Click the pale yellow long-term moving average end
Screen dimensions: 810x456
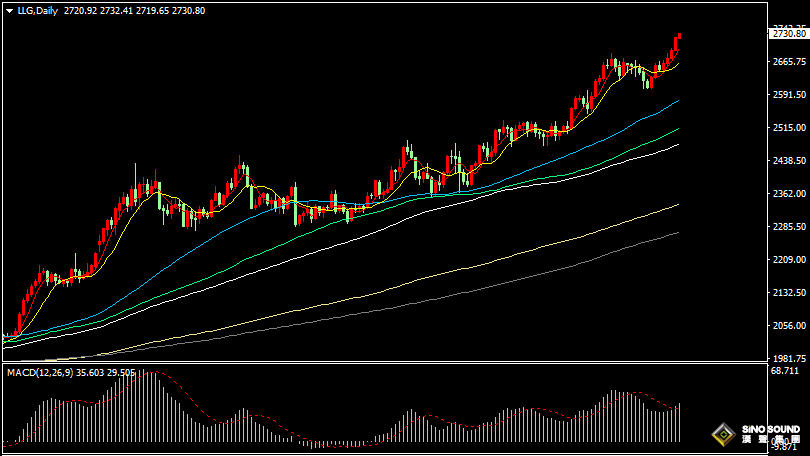[x=678, y=205]
